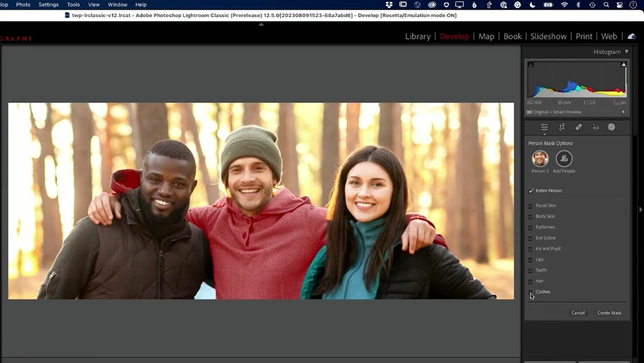Select the Crop Overlay tool
Image resolution: width=644 pixels, height=363 pixels.
pos(562,127)
